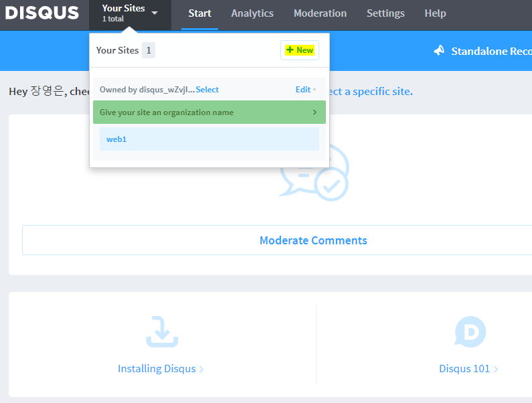Open the Standalone Reco announcement text
This screenshot has height=403, width=532.
tap(491, 51)
